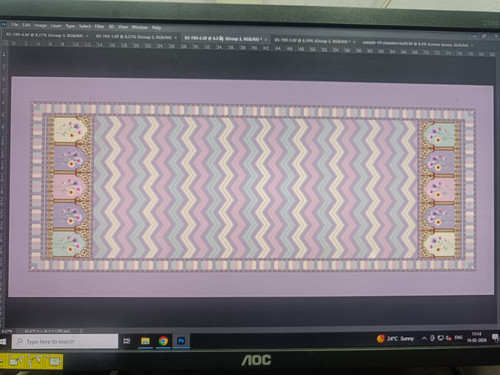500x375 pixels.
Task: Click the document dimensions readout in the status bar
Action: coord(47,331)
